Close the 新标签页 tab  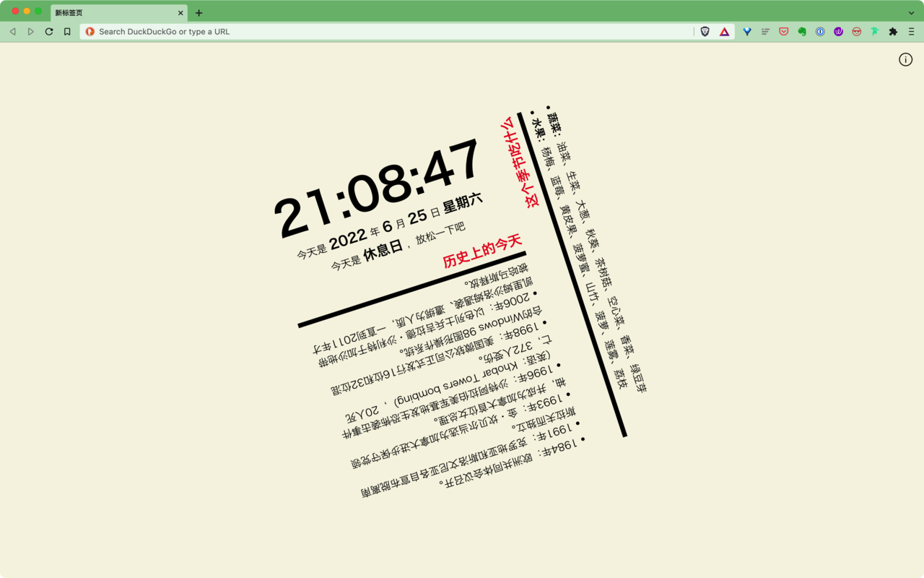180,13
